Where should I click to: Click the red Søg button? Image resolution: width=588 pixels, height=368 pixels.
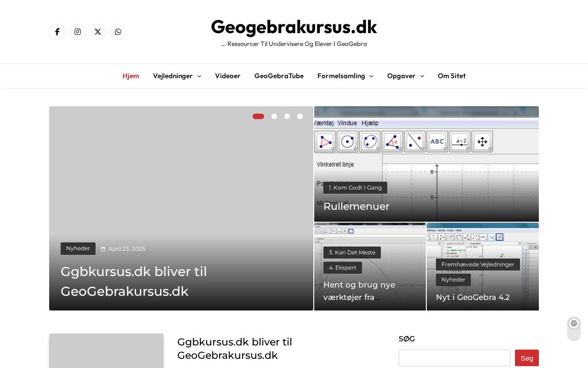(x=527, y=358)
